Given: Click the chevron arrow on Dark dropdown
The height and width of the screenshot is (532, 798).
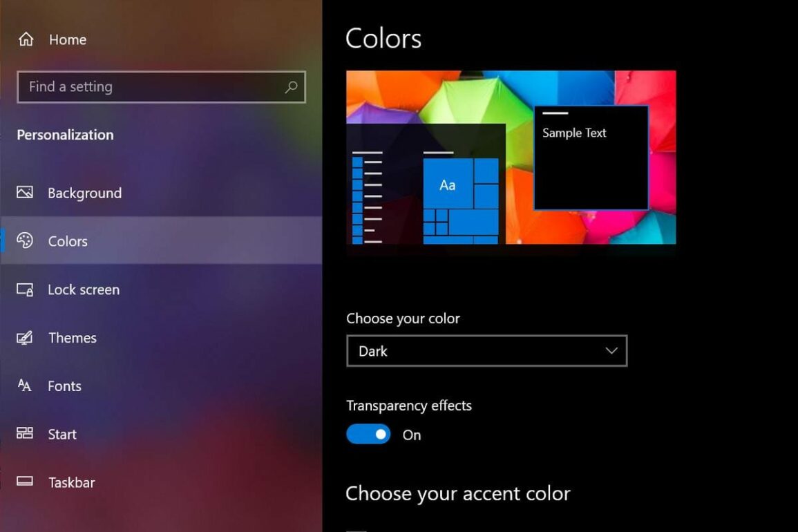Looking at the screenshot, I should point(611,351).
